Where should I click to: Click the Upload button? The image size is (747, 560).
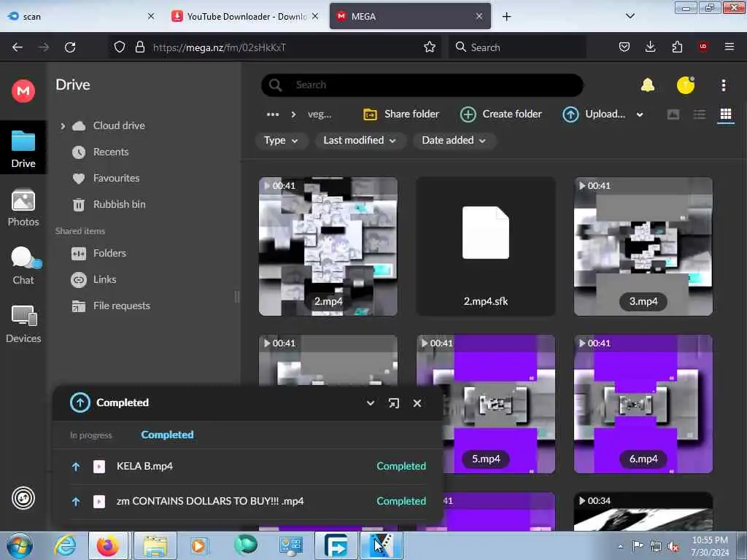coord(594,114)
